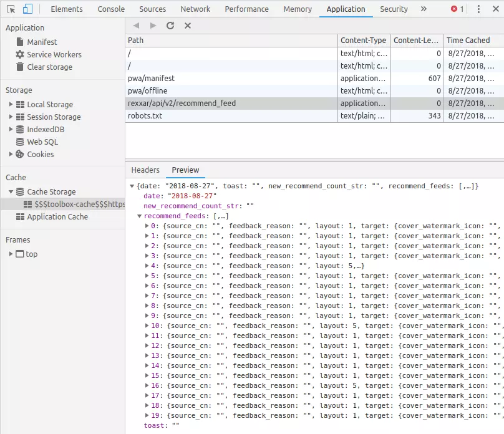
Task: Open the Preview tab
Action: click(x=185, y=170)
